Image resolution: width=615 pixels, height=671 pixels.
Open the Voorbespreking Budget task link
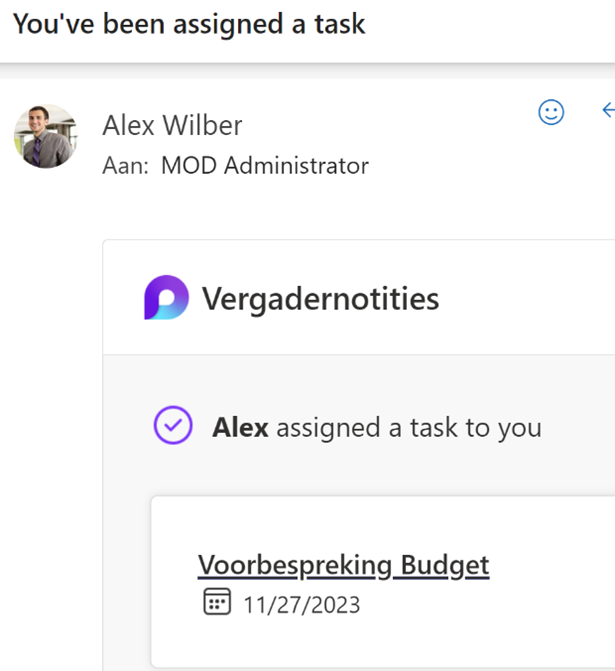click(343, 566)
